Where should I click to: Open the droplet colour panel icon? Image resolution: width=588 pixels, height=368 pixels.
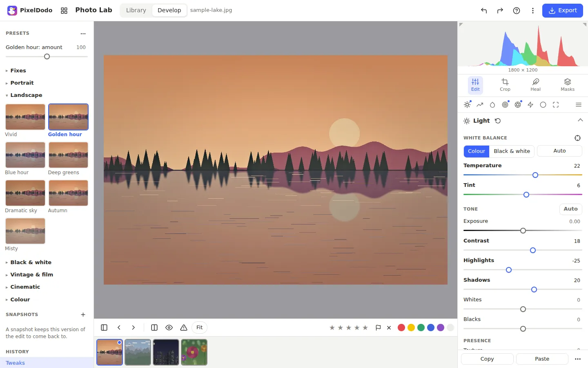click(492, 105)
